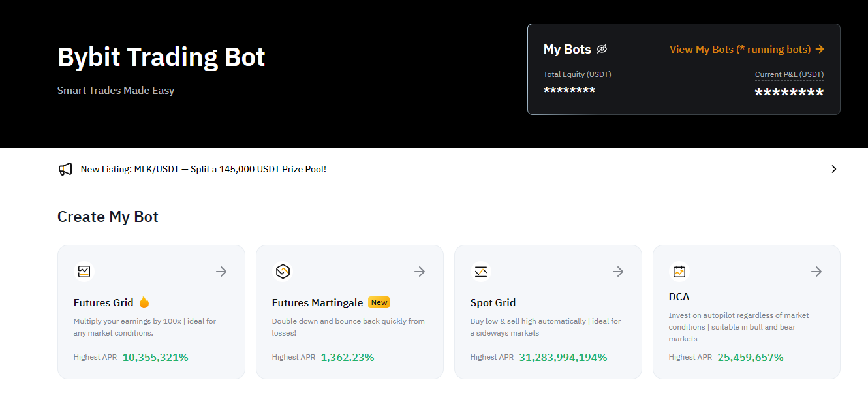
Task: Open Spot Grid via its arrow
Action: point(618,272)
